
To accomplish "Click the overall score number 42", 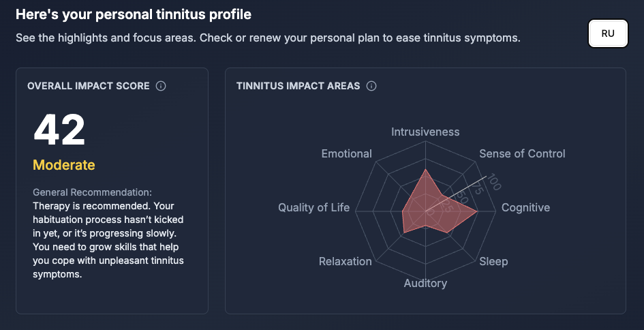I will pyautogui.click(x=59, y=130).
